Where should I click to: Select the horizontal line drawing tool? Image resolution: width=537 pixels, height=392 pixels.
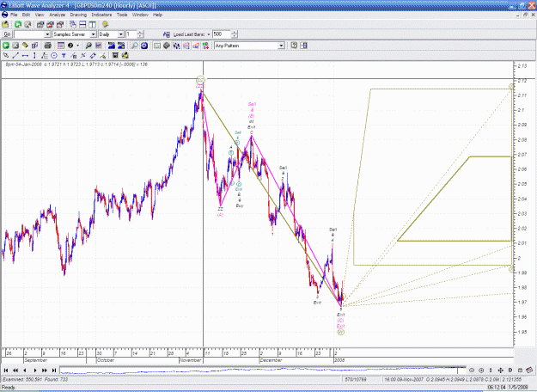(25, 55)
